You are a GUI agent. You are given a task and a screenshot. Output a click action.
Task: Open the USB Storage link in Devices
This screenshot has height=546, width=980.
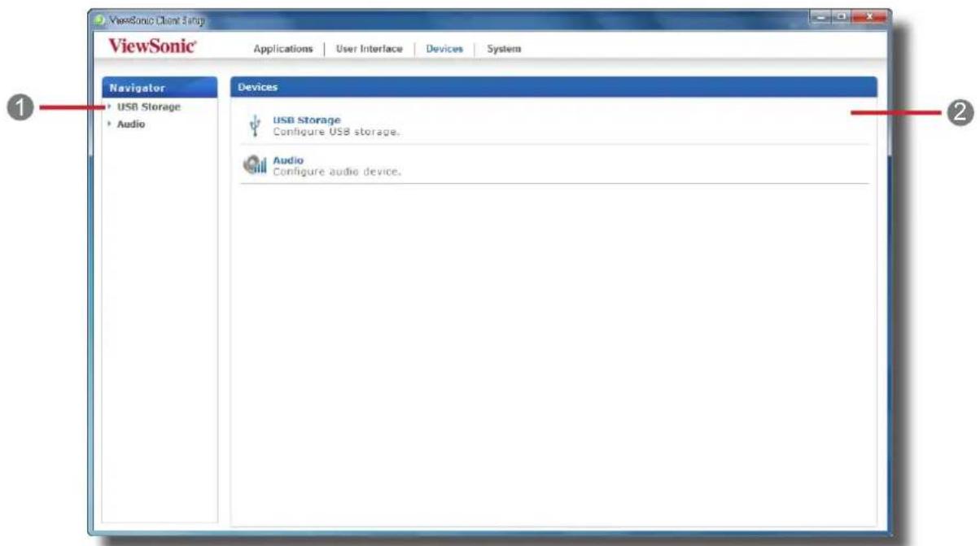pos(306,120)
